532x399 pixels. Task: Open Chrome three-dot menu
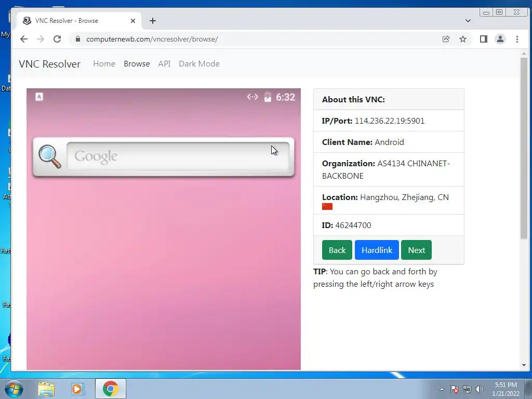click(x=517, y=39)
